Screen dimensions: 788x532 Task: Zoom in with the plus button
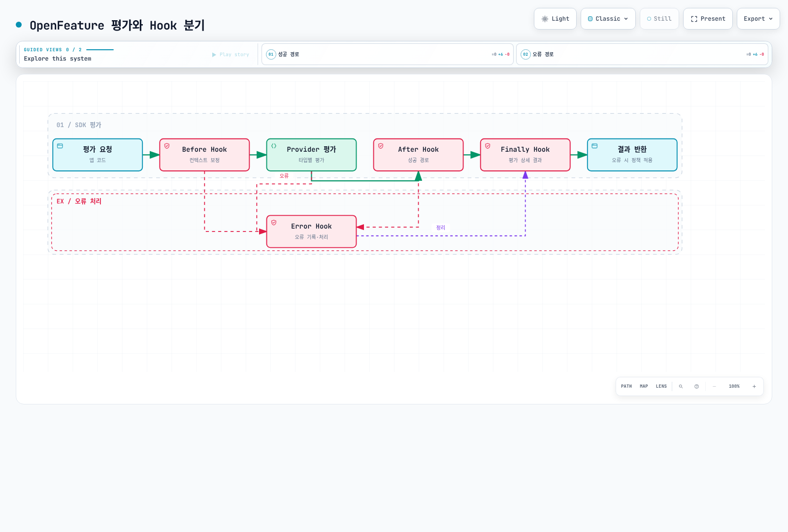[x=754, y=387]
